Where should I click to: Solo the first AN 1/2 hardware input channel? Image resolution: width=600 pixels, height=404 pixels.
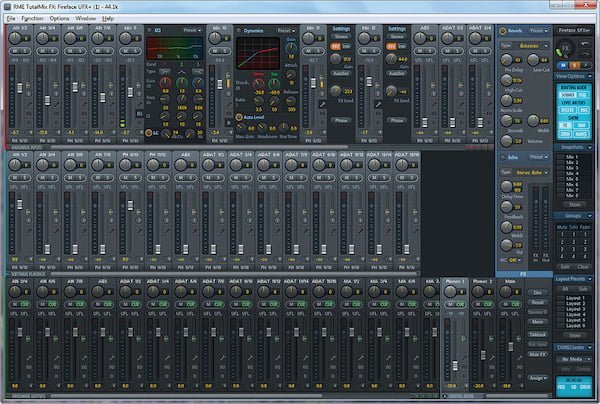point(25,51)
